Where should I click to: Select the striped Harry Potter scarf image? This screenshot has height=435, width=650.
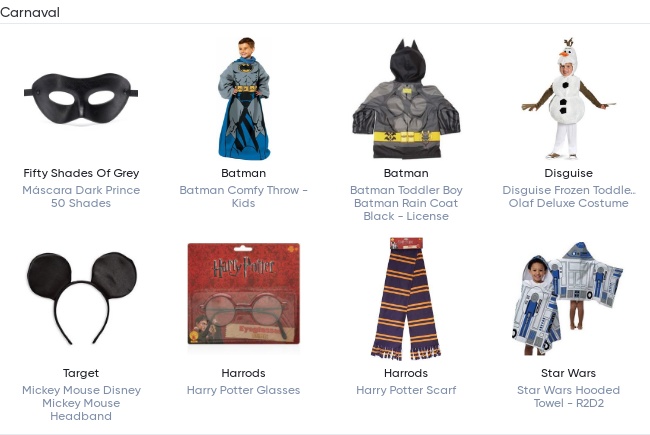coord(405,298)
